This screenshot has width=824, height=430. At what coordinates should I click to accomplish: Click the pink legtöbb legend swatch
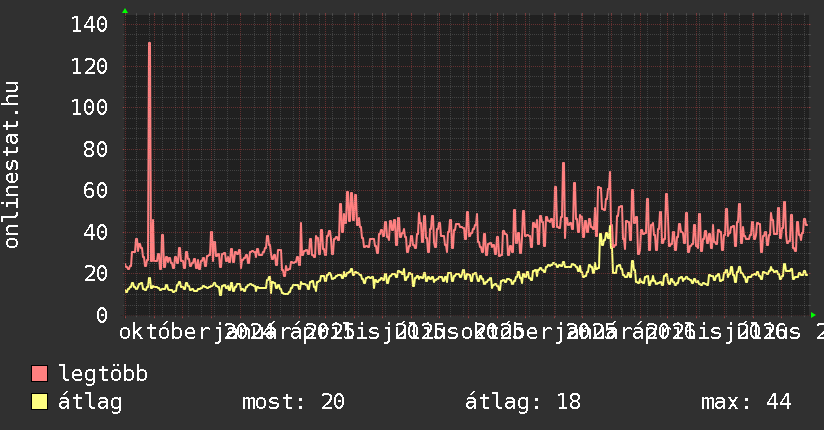(x=39, y=373)
